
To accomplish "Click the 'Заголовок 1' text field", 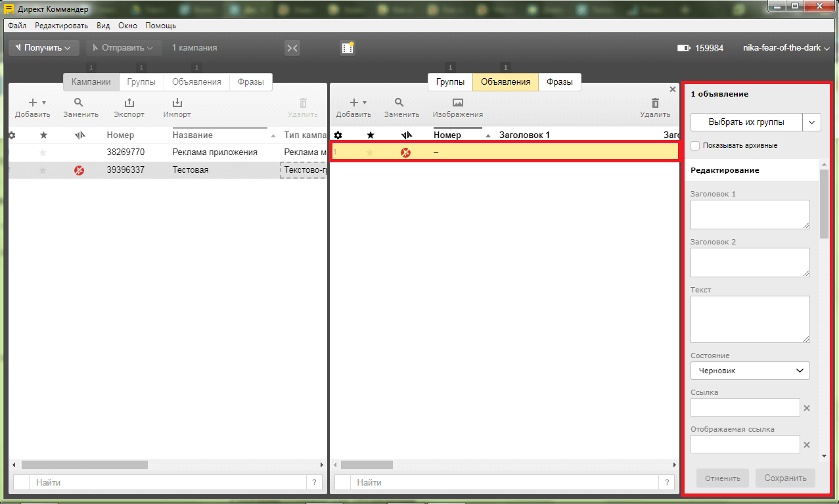I will click(x=750, y=214).
